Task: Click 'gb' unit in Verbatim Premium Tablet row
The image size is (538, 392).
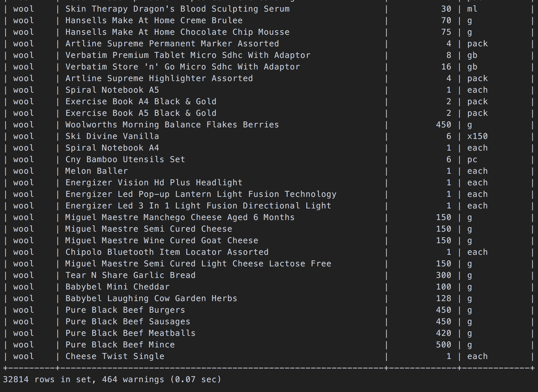Action: (x=472, y=55)
